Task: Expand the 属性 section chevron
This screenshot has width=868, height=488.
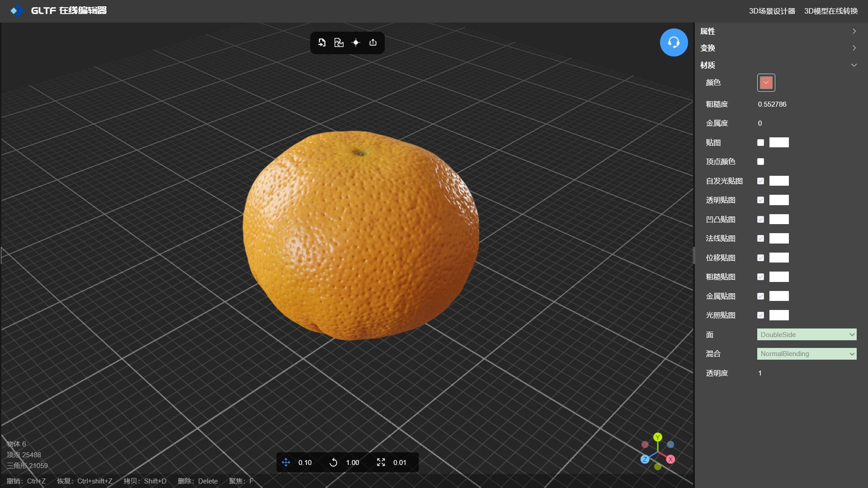Action: pos(854,31)
